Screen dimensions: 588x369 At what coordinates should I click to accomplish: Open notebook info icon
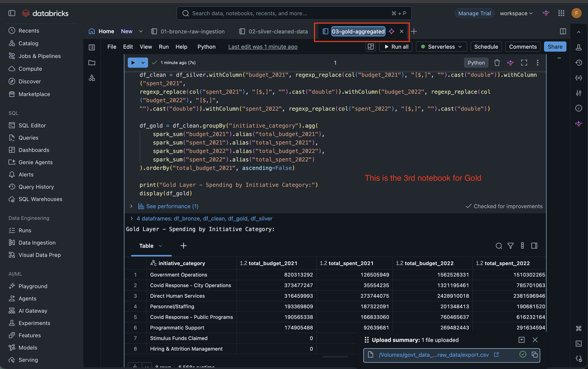[x=578, y=108]
